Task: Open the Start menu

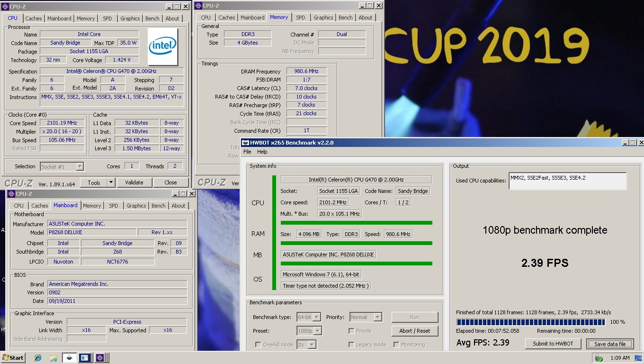Action: click(13, 358)
